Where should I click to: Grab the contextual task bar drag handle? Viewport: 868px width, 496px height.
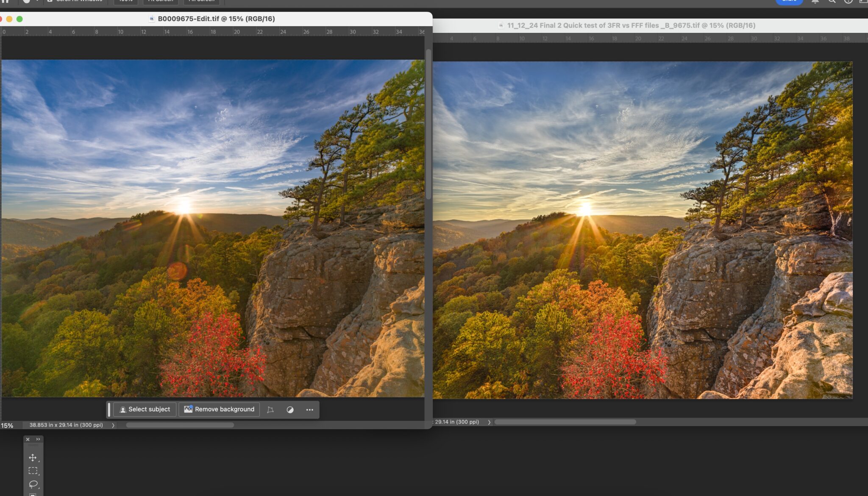(x=109, y=409)
